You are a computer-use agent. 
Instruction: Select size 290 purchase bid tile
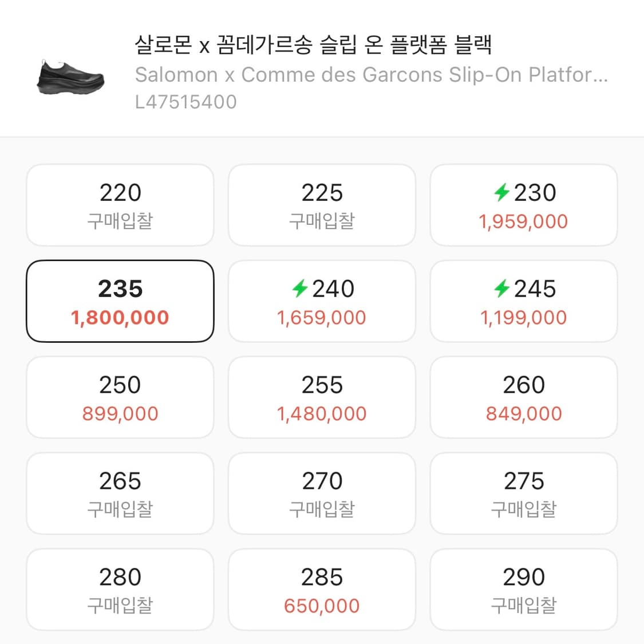click(x=524, y=589)
